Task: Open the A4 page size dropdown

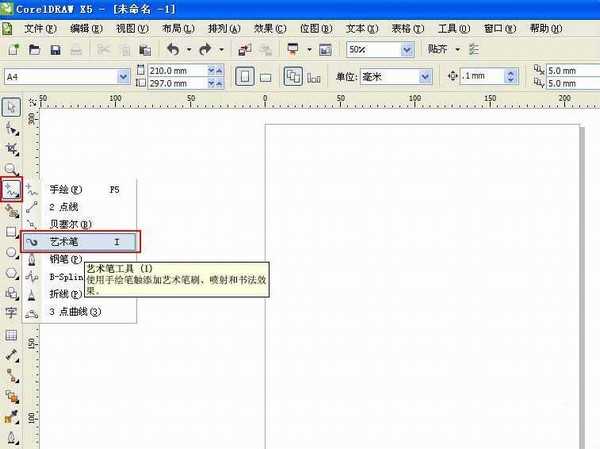Action: tap(123, 77)
